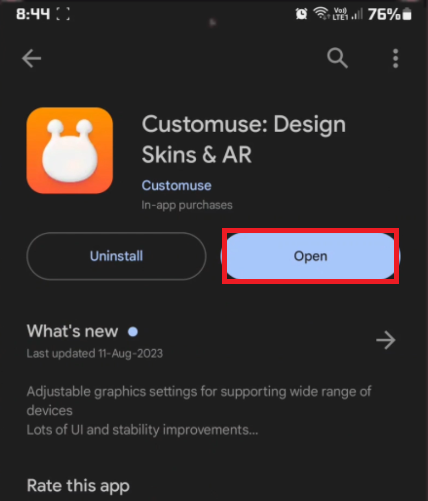Select the Rate this app section

[78, 486]
